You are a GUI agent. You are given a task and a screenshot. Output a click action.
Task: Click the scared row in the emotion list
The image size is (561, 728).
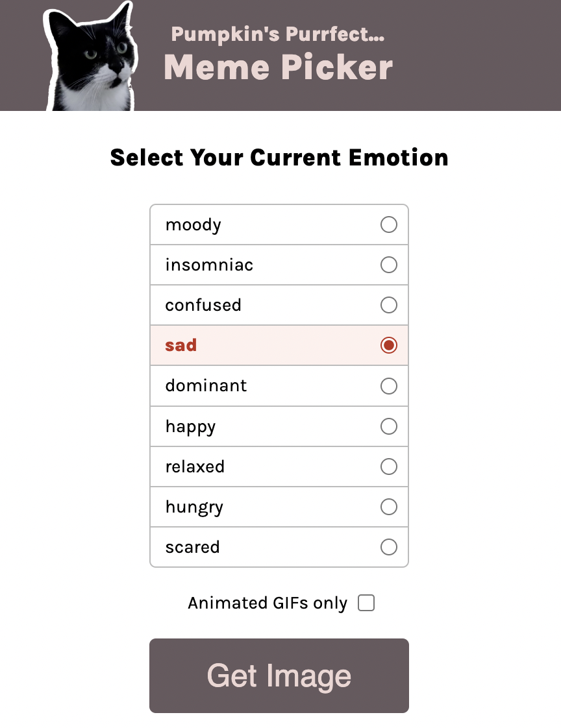(279, 547)
